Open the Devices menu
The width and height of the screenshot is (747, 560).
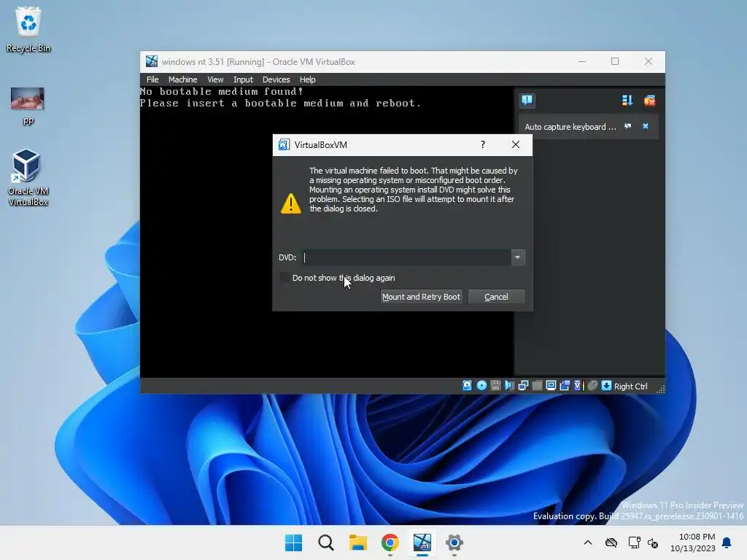pos(276,79)
